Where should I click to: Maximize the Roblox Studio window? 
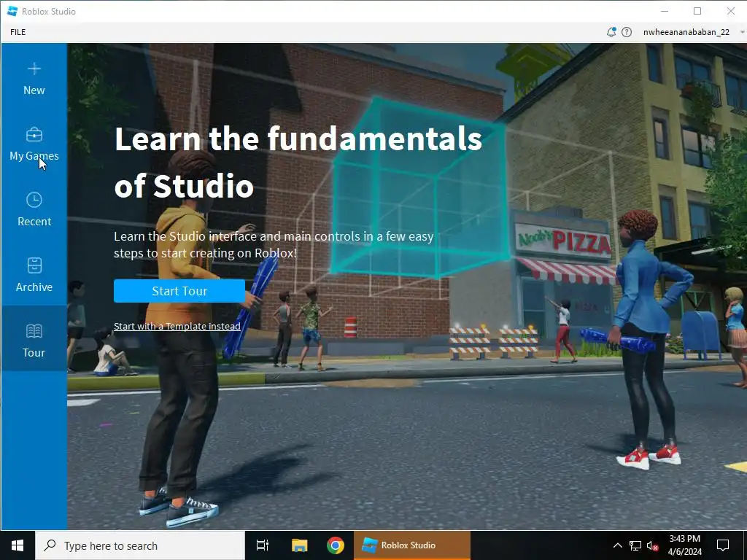[697, 11]
